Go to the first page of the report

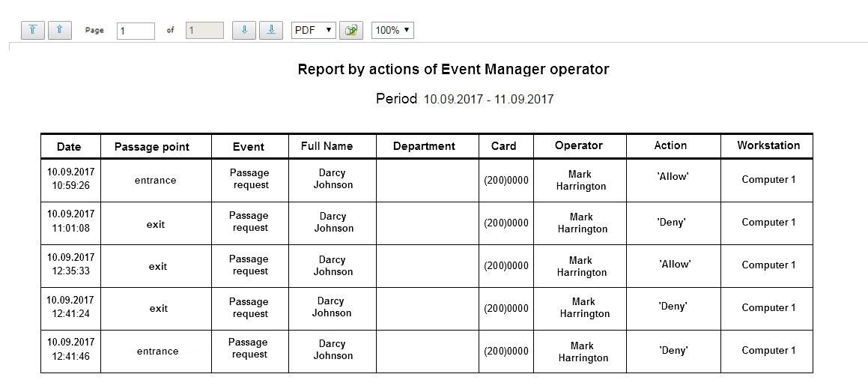(33, 30)
